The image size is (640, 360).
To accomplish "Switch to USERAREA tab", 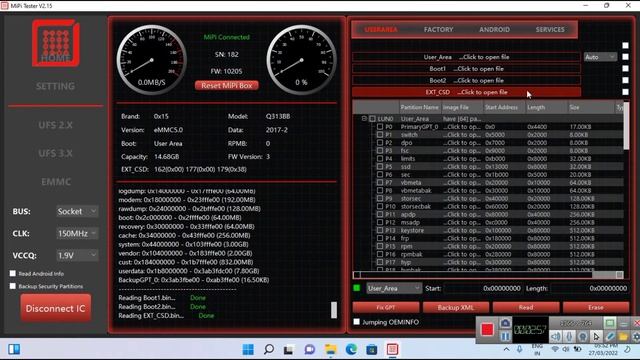I will (x=381, y=29).
